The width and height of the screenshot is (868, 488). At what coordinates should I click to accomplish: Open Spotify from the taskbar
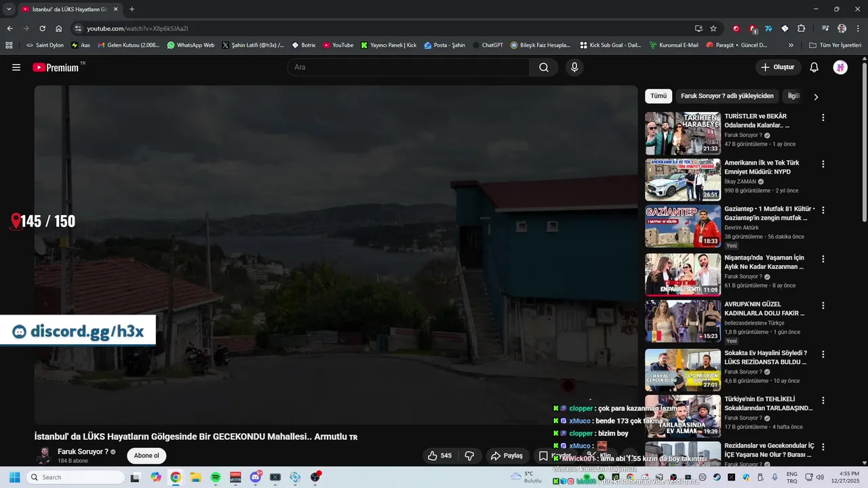point(216,477)
